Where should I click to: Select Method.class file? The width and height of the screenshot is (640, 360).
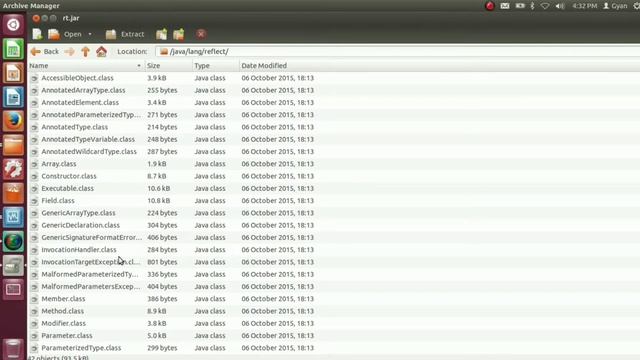tap(62, 311)
